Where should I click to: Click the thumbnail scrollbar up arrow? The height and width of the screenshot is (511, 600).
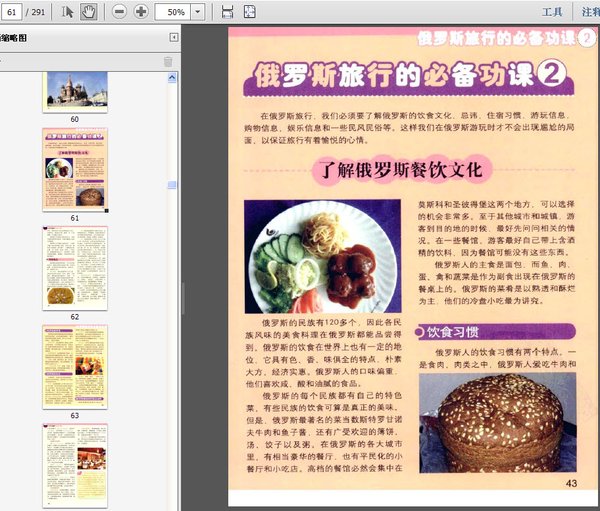click(172, 78)
